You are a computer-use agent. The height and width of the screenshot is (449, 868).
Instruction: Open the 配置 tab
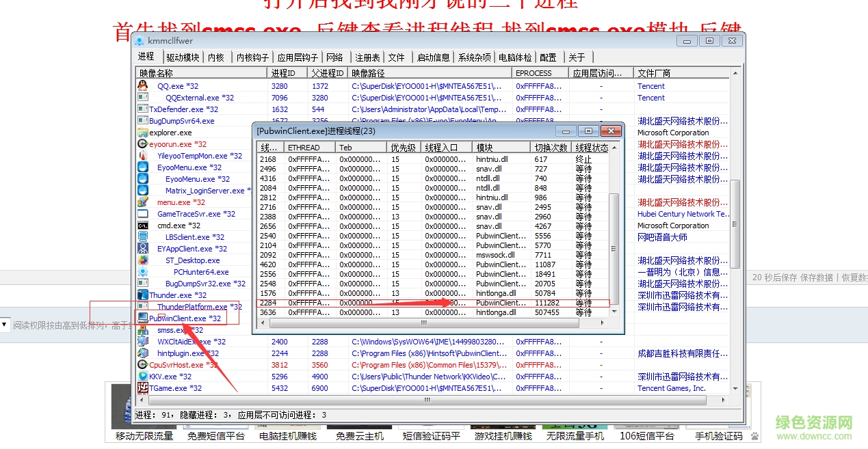pyautogui.click(x=548, y=57)
